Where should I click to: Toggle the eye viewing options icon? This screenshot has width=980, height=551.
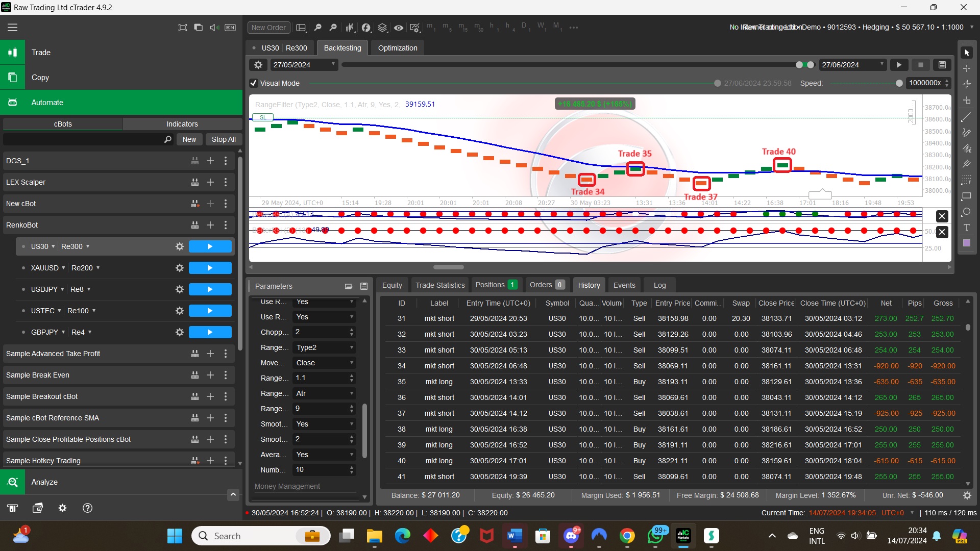[399, 28]
